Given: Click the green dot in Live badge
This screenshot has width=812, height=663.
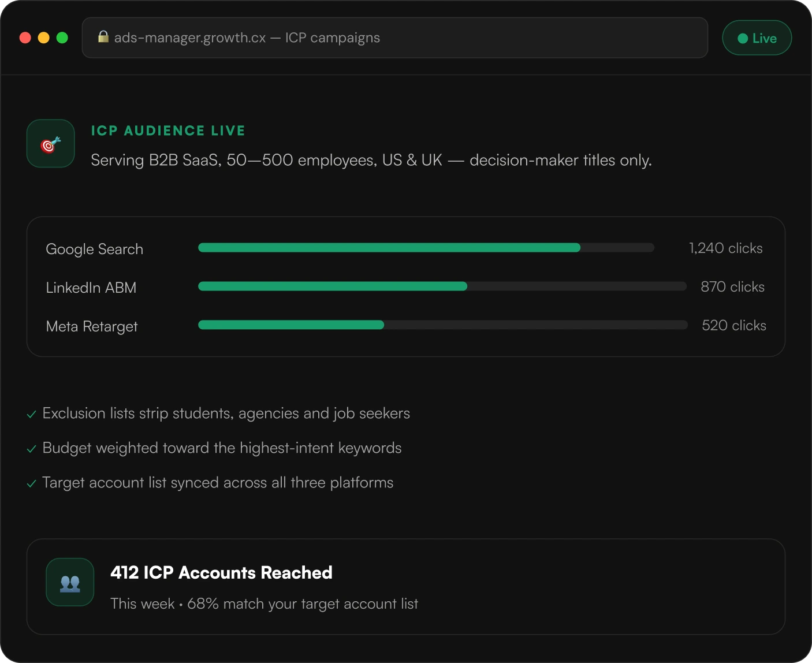Looking at the screenshot, I should (743, 38).
